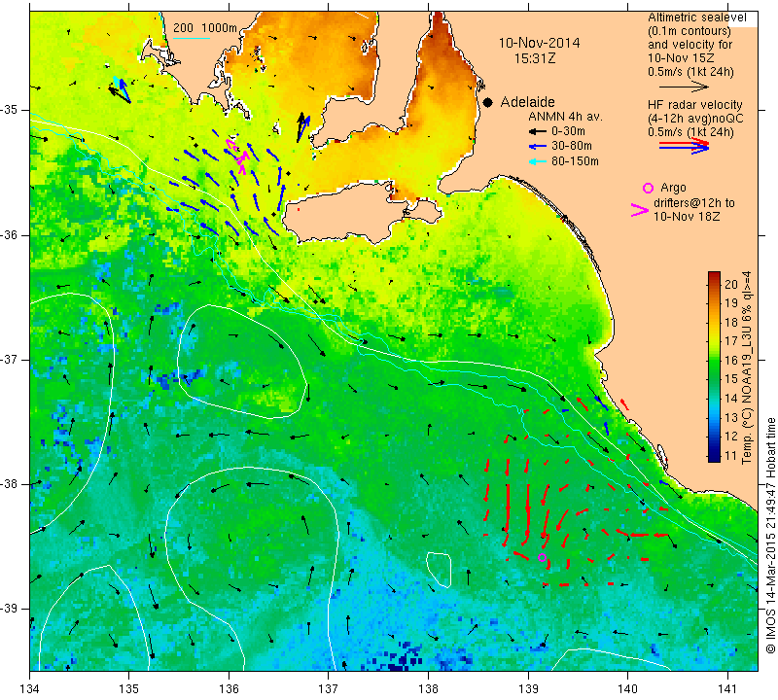778x700 pixels.
Task: Click the black Adelaide city dot marker
Action: point(488,102)
